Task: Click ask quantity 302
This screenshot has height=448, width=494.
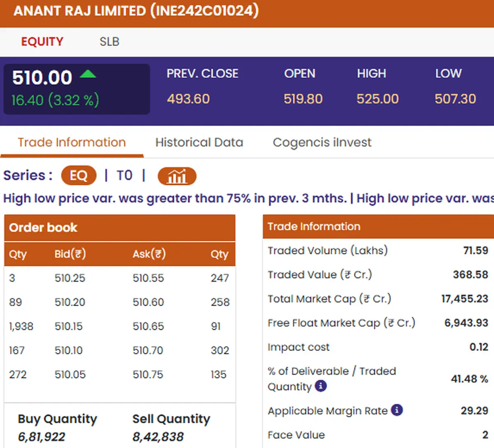Action: pyautogui.click(x=220, y=351)
